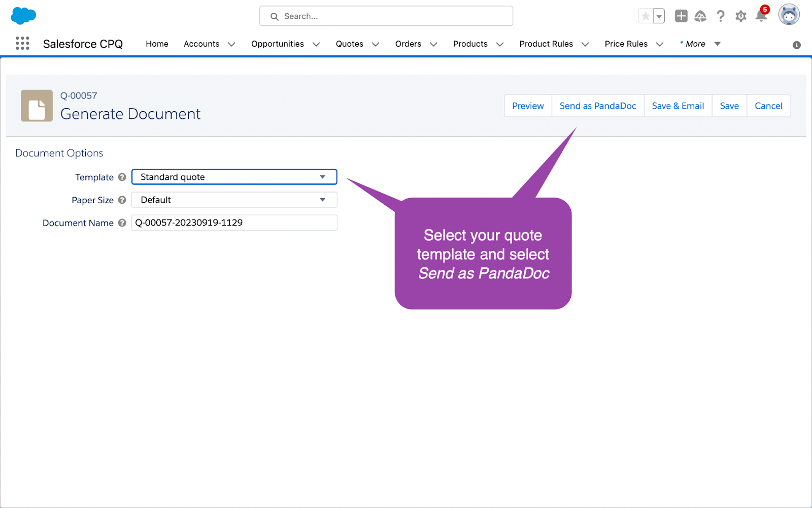Open the Price Rules tab
Viewport: 812px width, 508px height.
[626, 44]
